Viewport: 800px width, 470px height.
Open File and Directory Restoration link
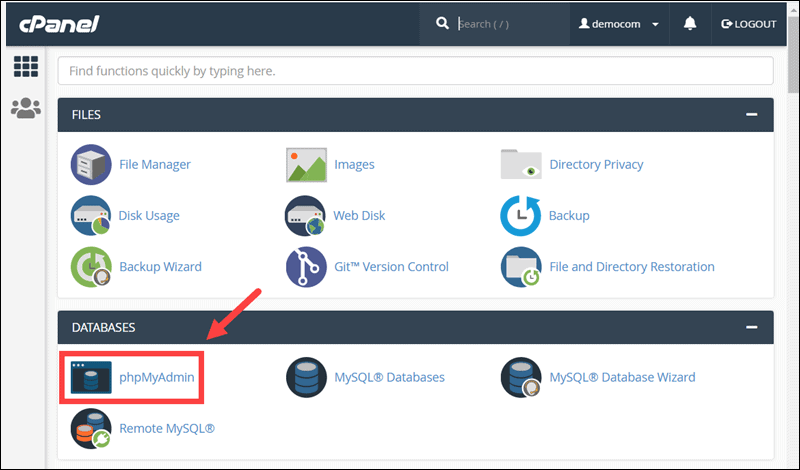coord(632,266)
